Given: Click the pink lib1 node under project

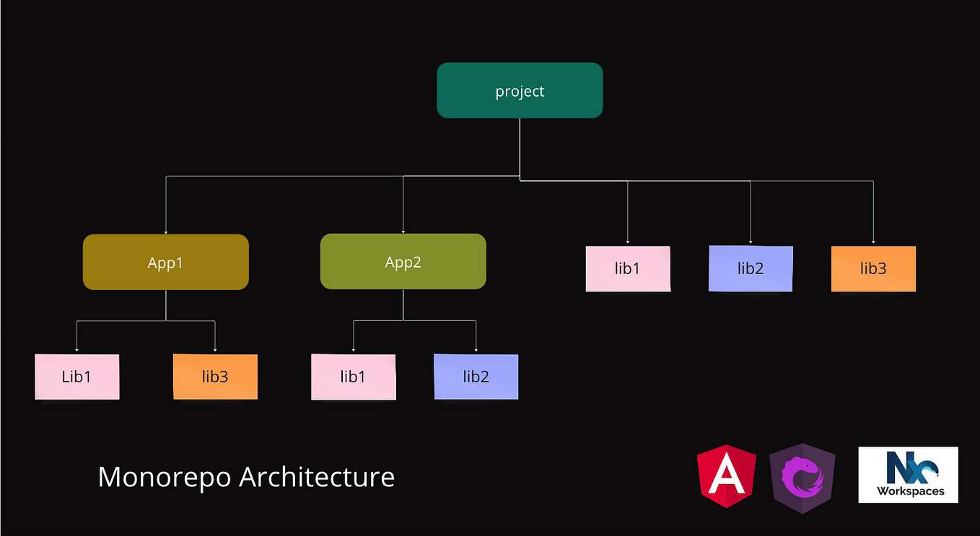Looking at the screenshot, I should pos(628,268).
